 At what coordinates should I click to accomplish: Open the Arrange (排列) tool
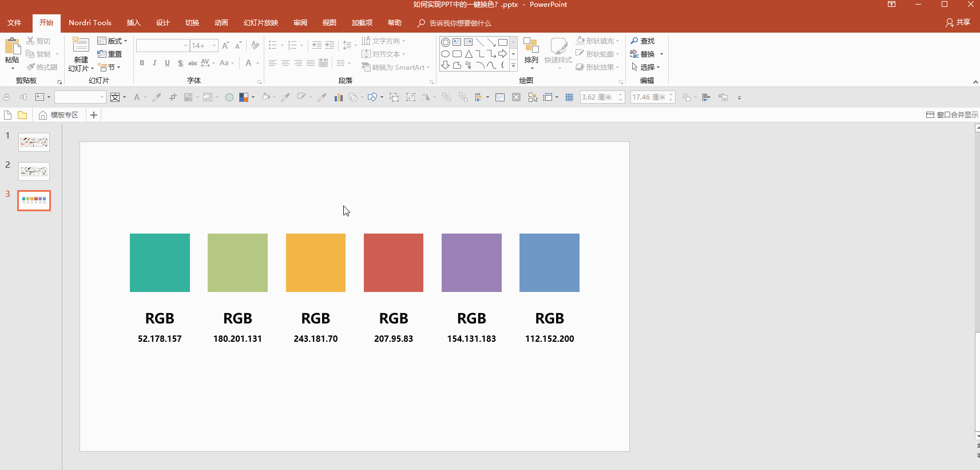coord(531,50)
